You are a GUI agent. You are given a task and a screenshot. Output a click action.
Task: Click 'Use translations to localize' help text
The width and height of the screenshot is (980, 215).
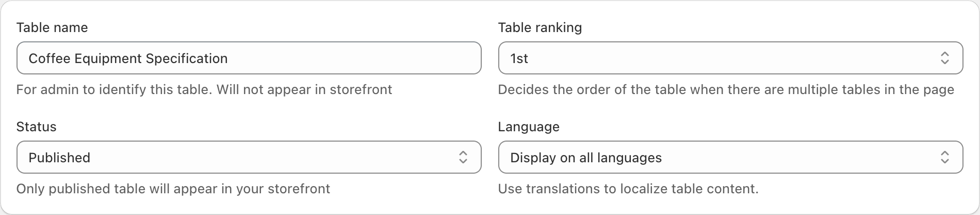click(x=628, y=189)
